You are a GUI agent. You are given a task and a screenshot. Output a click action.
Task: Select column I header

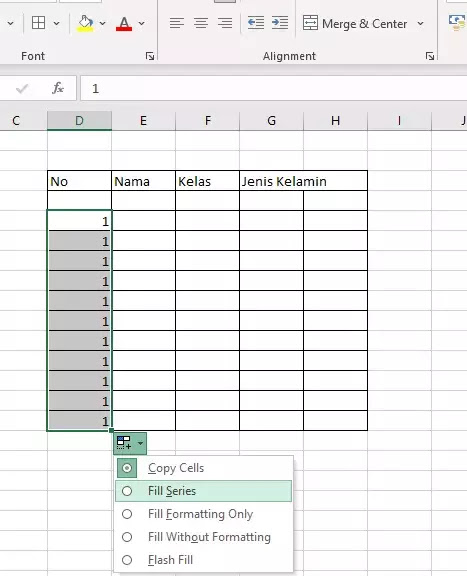coord(399,120)
